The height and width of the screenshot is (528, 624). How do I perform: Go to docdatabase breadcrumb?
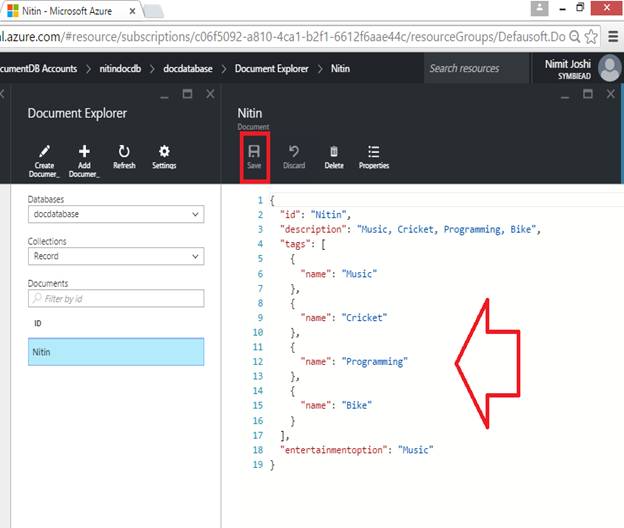pyautogui.click(x=188, y=68)
